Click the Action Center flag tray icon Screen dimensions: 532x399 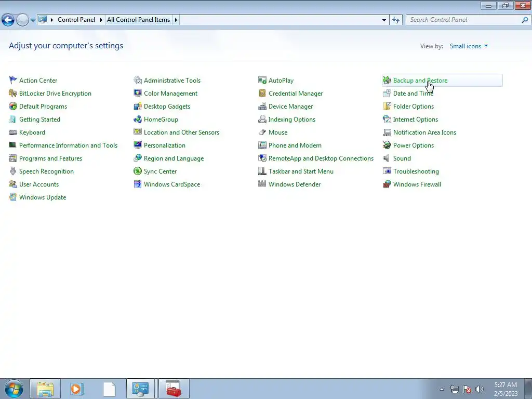coord(467,389)
